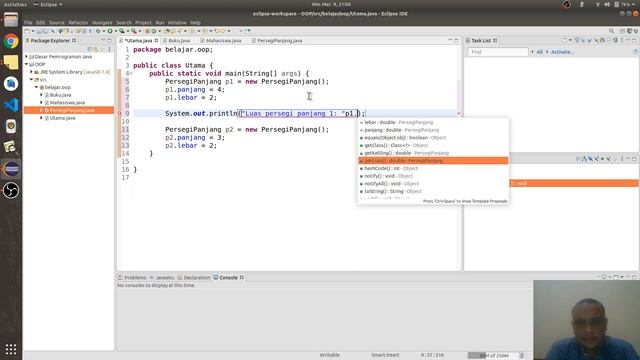The width and height of the screenshot is (640, 360).
Task: Click the Task List help question icon
Action: (x=635, y=52)
